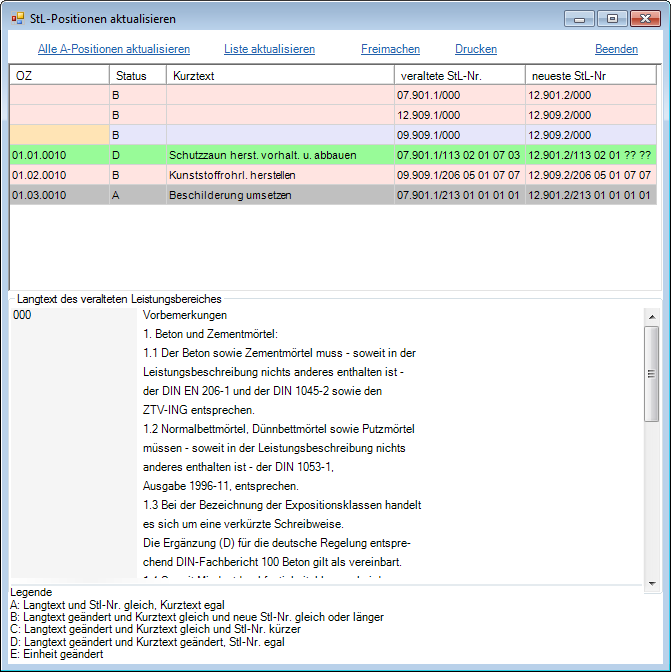The height and width of the screenshot is (672, 671).
Task: Click the Langtext scrollbar thumb
Action: coord(652,374)
